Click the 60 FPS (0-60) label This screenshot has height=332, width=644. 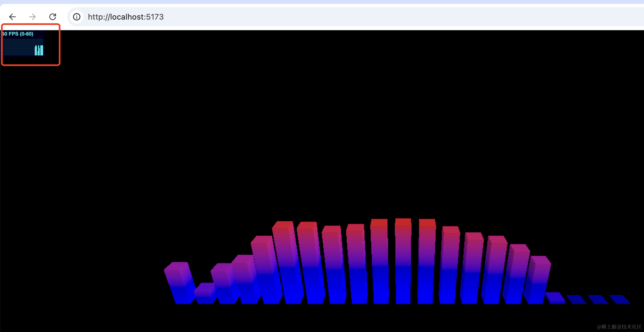18,34
